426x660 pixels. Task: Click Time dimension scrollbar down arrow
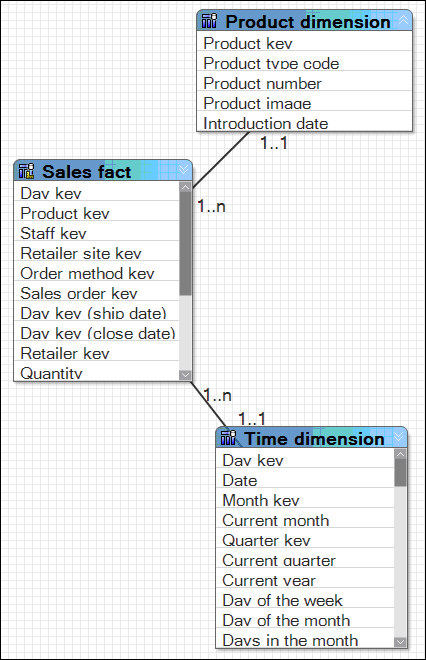point(400,642)
